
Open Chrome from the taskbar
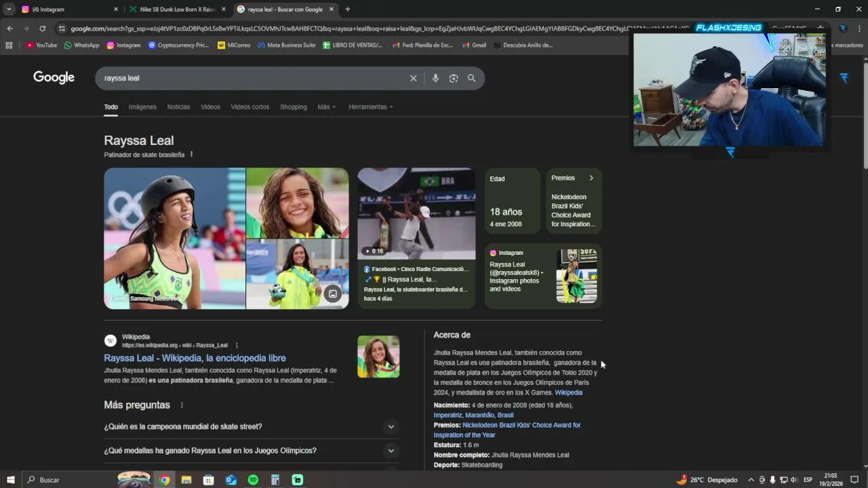pos(164,480)
